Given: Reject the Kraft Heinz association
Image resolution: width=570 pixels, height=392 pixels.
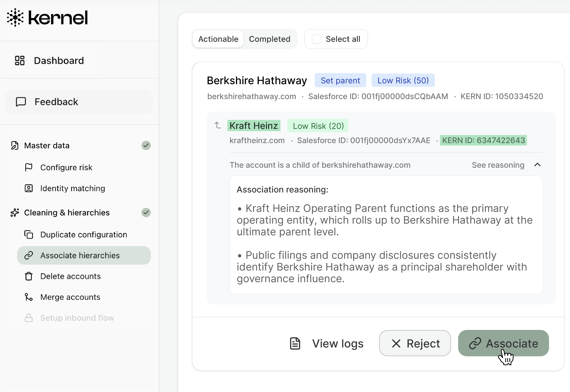Looking at the screenshot, I should (415, 343).
